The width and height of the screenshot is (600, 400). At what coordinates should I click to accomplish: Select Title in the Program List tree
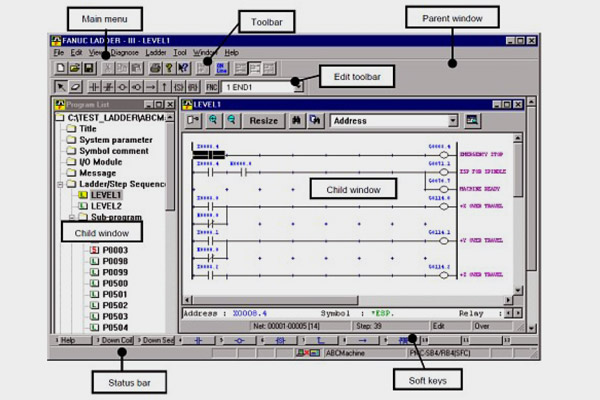click(x=88, y=129)
